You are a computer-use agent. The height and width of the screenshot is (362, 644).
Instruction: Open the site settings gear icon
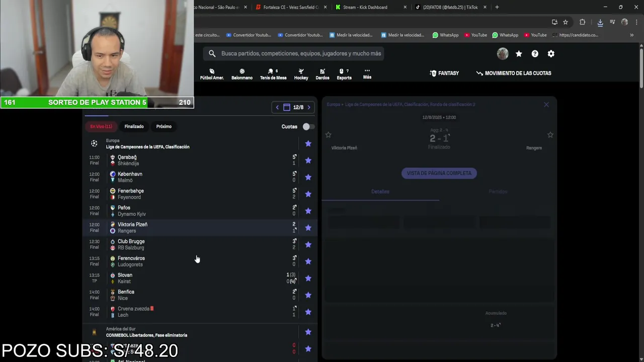click(x=551, y=54)
